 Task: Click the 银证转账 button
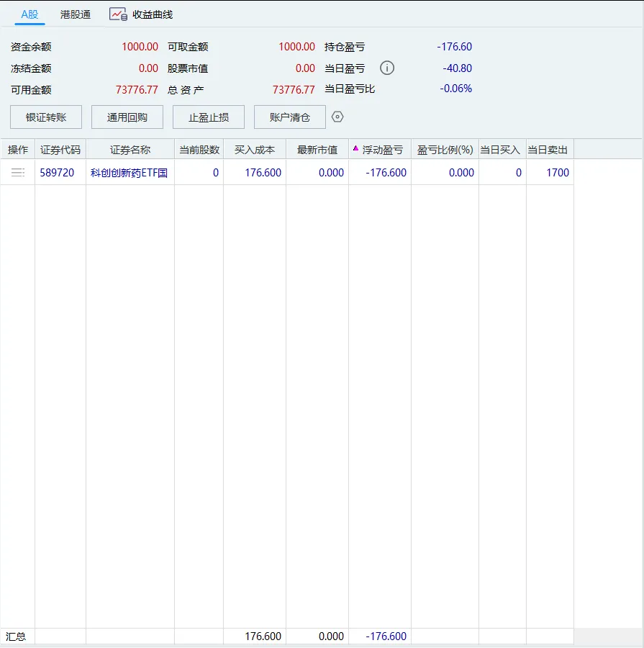(46, 117)
